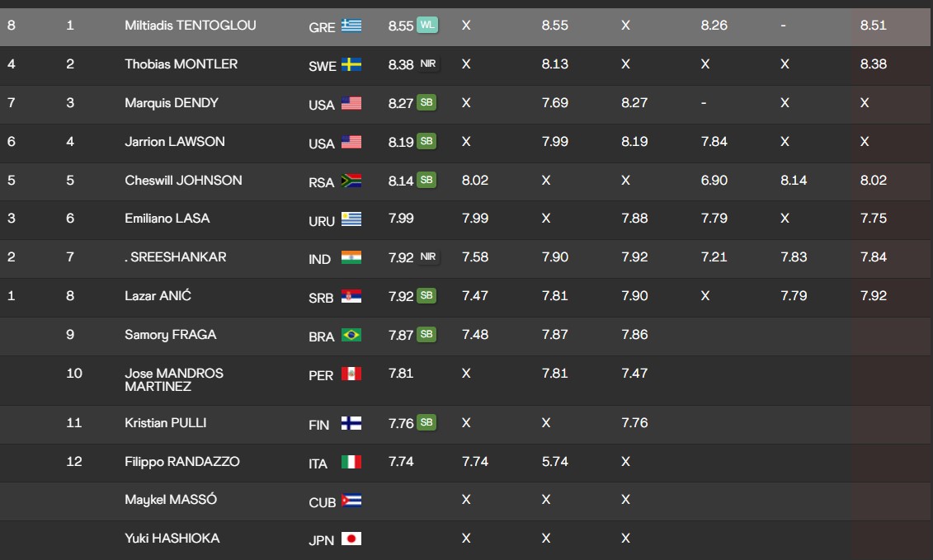This screenshot has height=560, width=933.
Task: Click the NR badge next to Montler's 8.38
Action: pyautogui.click(x=427, y=64)
